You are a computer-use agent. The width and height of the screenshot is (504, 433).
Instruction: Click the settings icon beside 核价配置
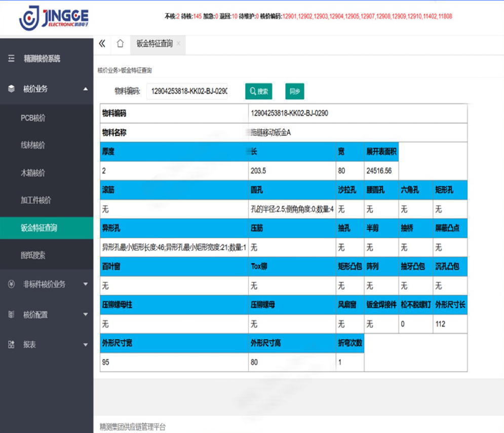pyautogui.click(x=11, y=314)
